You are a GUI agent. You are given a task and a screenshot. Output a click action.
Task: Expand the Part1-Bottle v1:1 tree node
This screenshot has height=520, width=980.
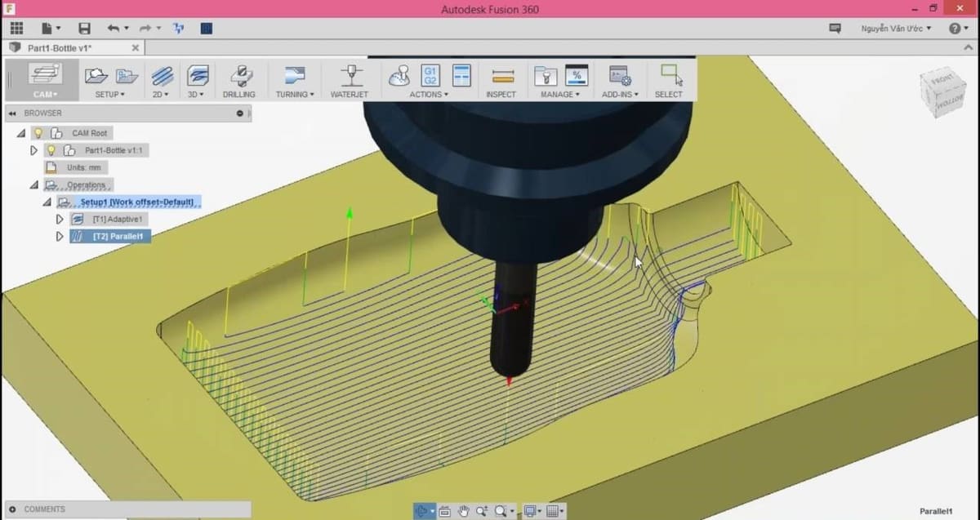click(x=33, y=151)
